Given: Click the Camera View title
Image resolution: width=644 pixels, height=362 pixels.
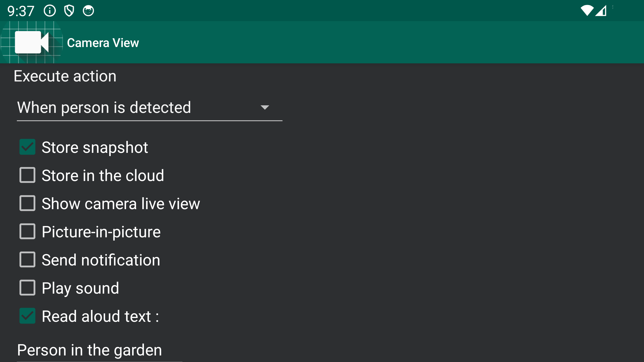Looking at the screenshot, I should (x=103, y=43).
